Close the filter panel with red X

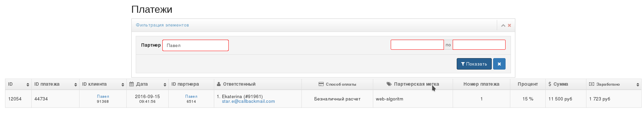tap(509, 26)
